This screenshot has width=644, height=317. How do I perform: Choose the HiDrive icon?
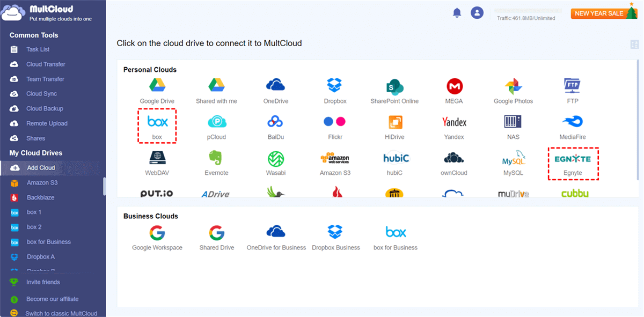394,122
